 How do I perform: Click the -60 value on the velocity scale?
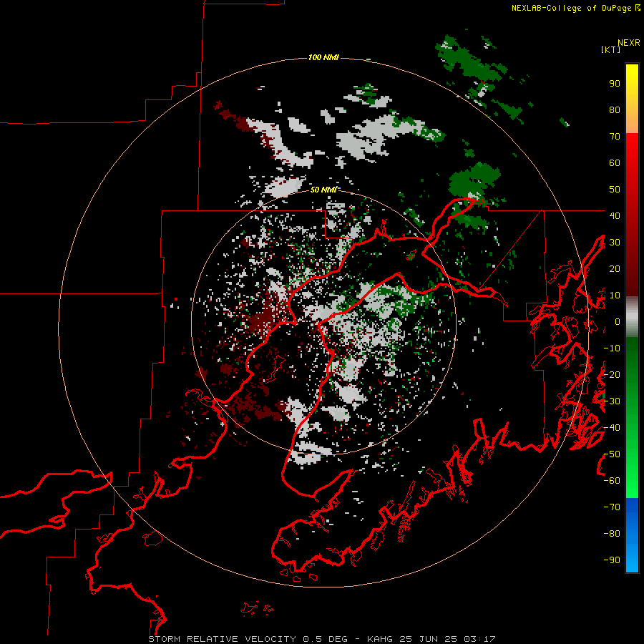click(x=612, y=481)
